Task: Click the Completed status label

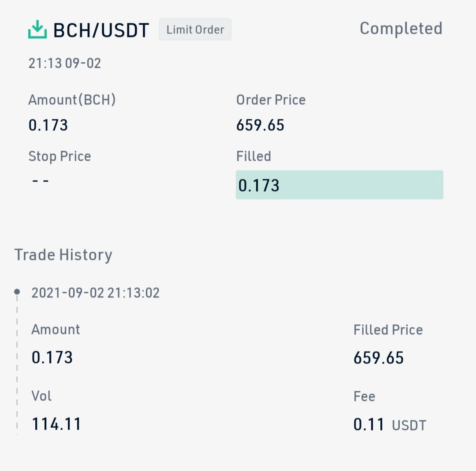Action: [x=401, y=29]
